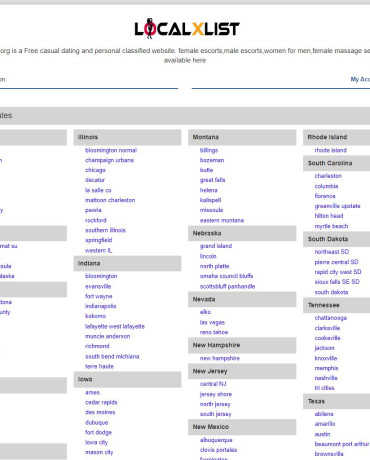Screen dimensions: 370x460
Task: Select myrtle beach
Action: pyautogui.click(x=331, y=226)
